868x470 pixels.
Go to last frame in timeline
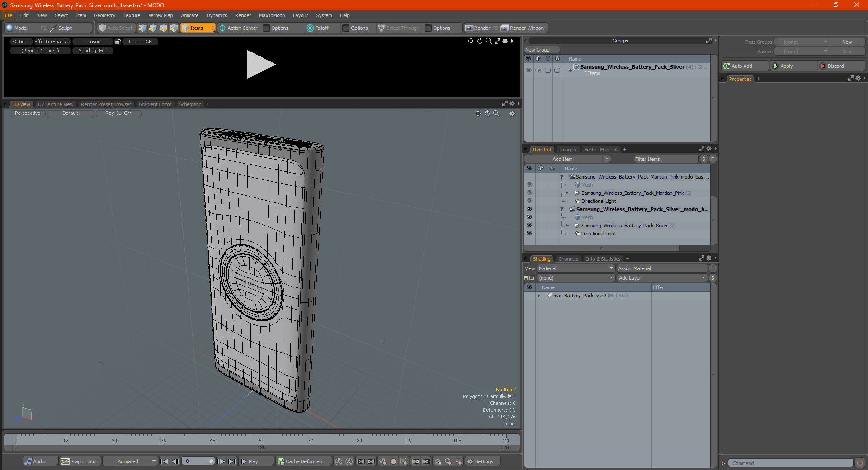click(232, 461)
